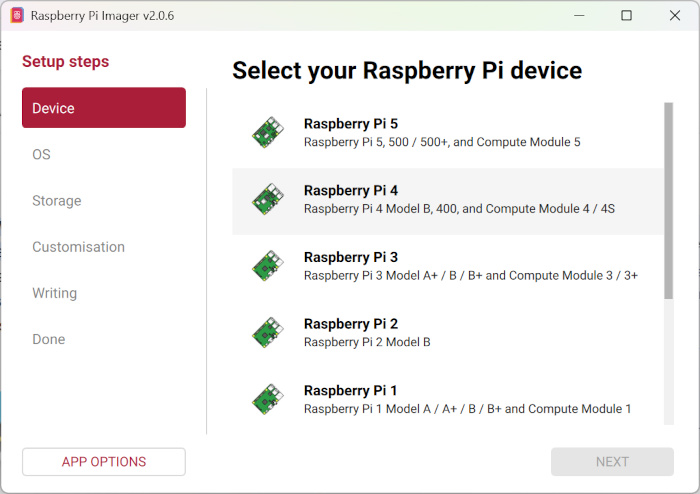
Task: Switch to the Storage step
Action: [57, 201]
